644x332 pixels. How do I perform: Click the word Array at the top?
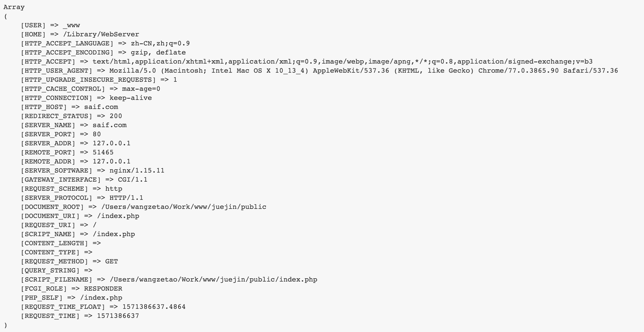[14, 7]
